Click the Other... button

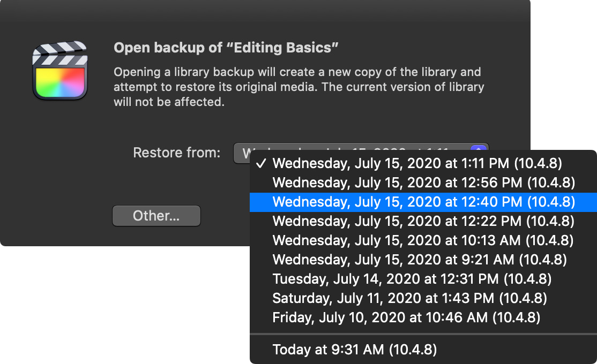click(x=156, y=216)
